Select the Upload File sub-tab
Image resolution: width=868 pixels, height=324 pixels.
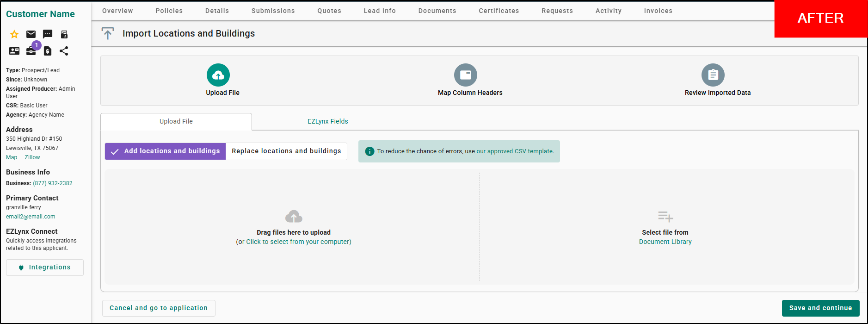tap(176, 122)
